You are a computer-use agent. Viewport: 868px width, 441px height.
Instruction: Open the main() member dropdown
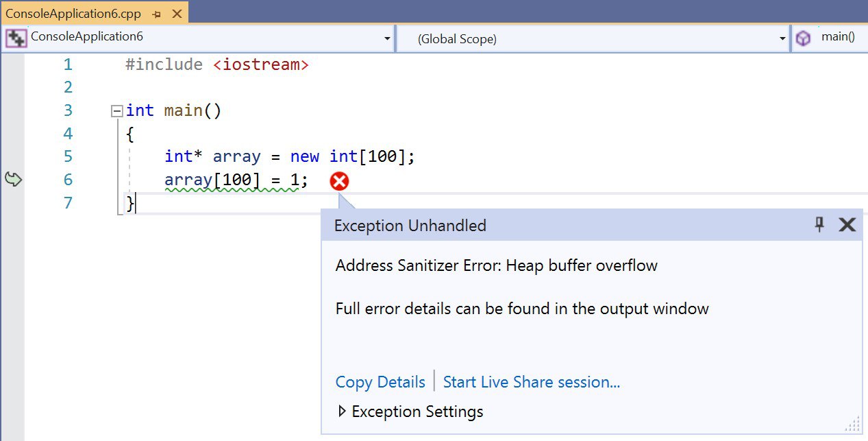pos(830,38)
